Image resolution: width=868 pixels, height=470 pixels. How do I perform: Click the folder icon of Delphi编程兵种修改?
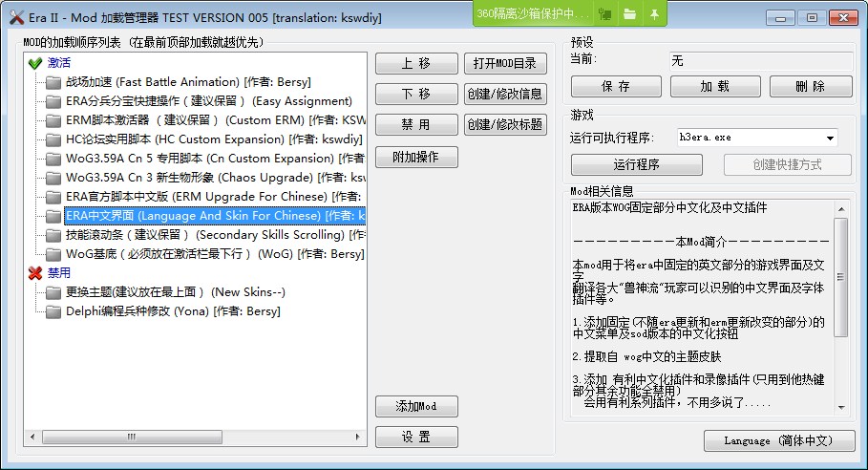(53, 311)
